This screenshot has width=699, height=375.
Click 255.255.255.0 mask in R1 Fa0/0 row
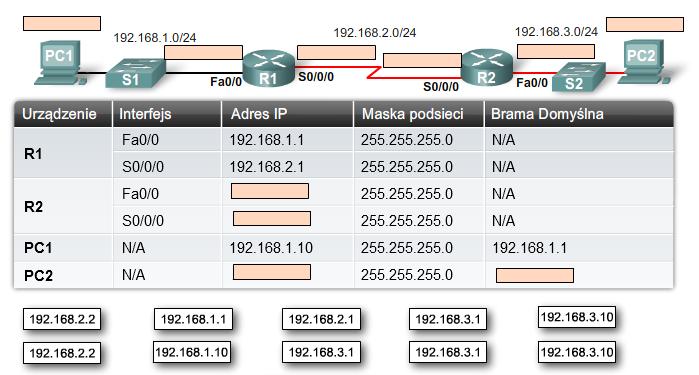[407, 140]
